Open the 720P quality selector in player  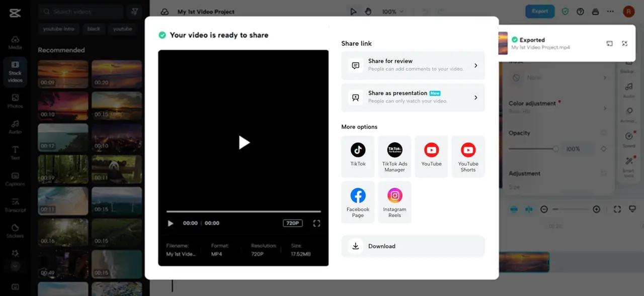click(292, 223)
